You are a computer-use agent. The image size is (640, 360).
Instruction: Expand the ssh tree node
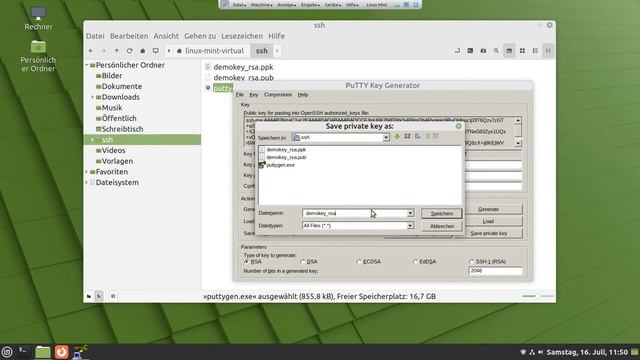click(x=92, y=140)
